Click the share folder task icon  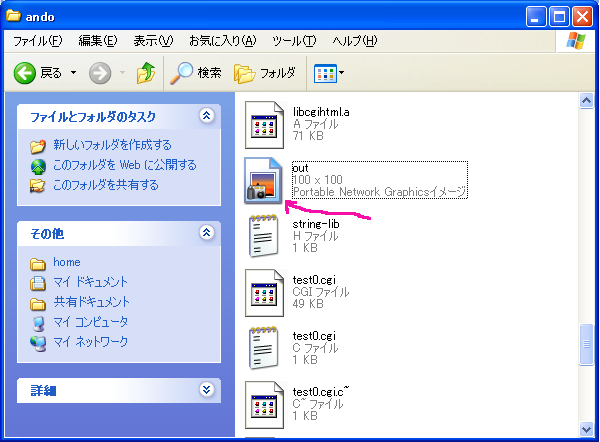pyautogui.click(x=38, y=186)
